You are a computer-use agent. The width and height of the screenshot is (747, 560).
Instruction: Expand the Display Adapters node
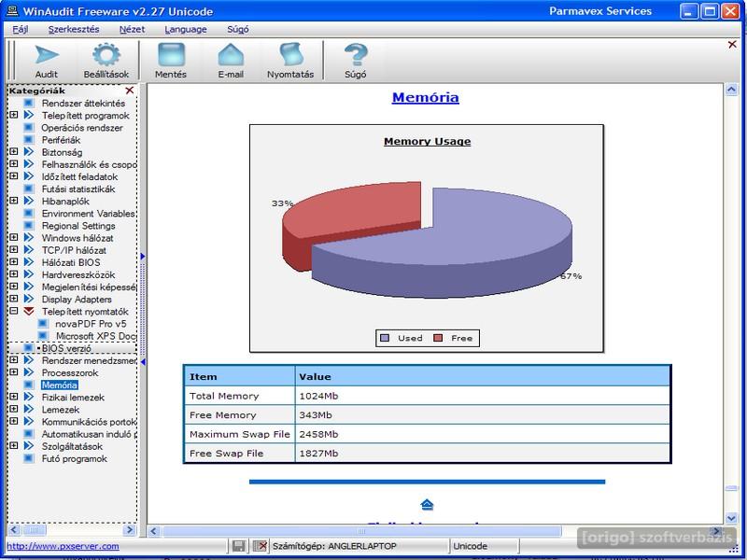[14, 299]
